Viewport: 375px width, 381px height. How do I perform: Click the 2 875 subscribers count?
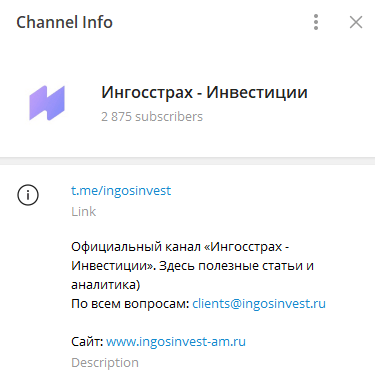(x=152, y=117)
